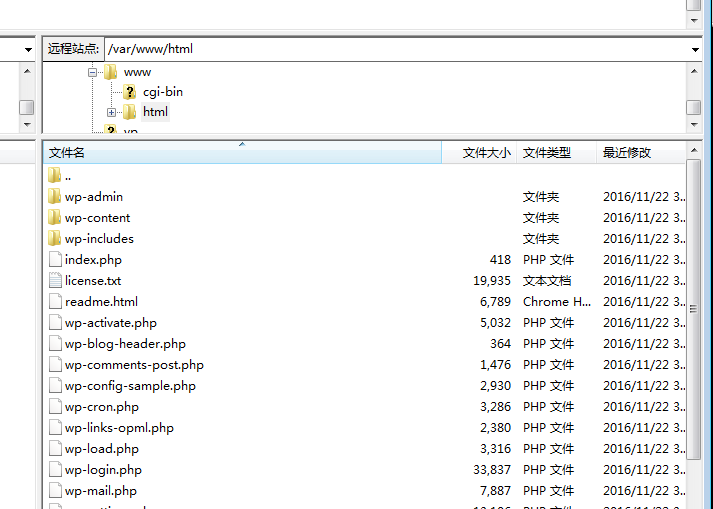Click the wp-links-opml.php file icon
Image resolution: width=713 pixels, height=509 pixels.
pos(55,428)
